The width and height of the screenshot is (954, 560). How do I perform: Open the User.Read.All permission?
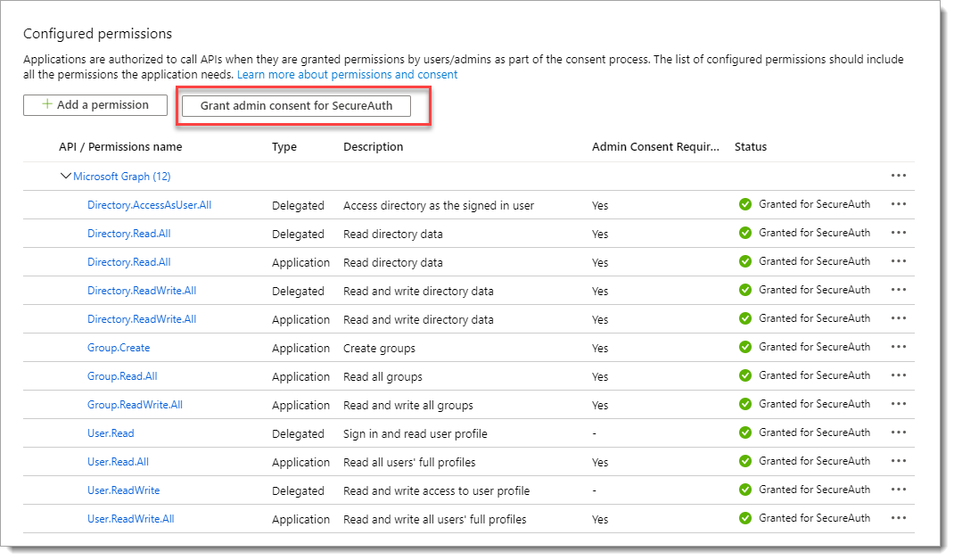coord(118,462)
